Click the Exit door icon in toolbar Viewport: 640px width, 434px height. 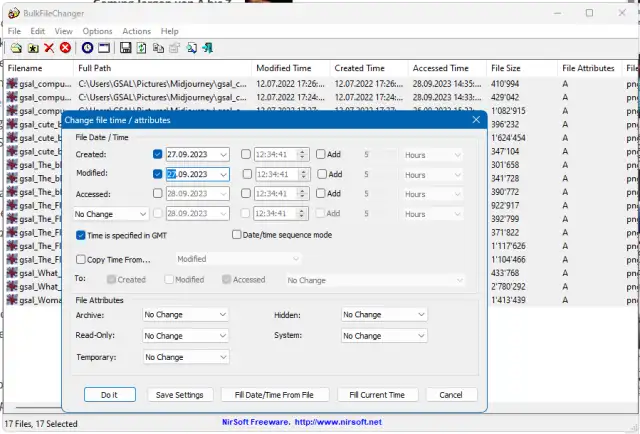207,47
